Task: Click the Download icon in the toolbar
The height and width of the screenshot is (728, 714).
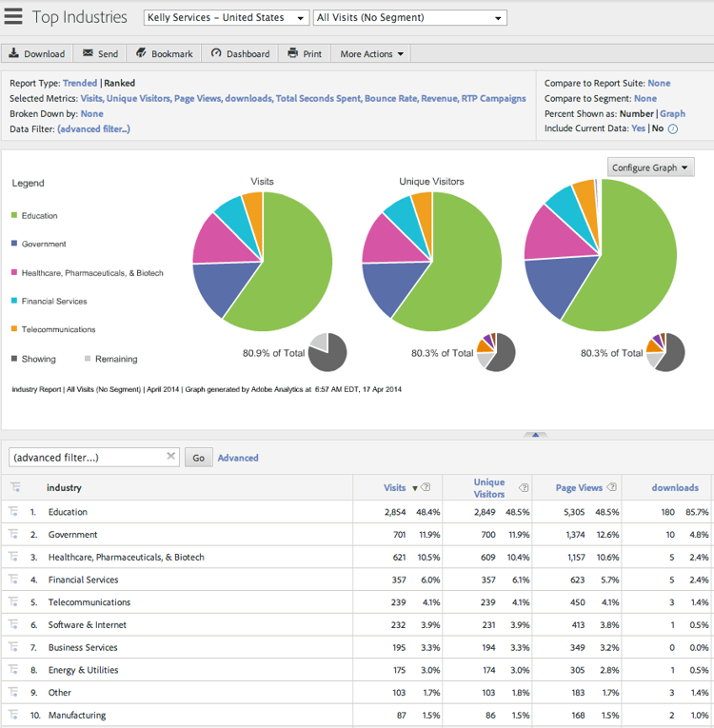Action: (x=14, y=53)
